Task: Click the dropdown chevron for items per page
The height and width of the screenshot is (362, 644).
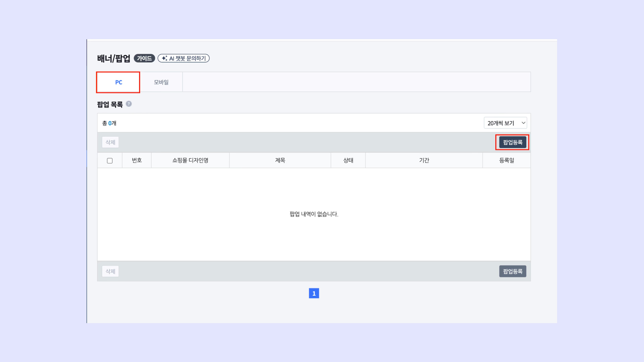Action: 523,123
